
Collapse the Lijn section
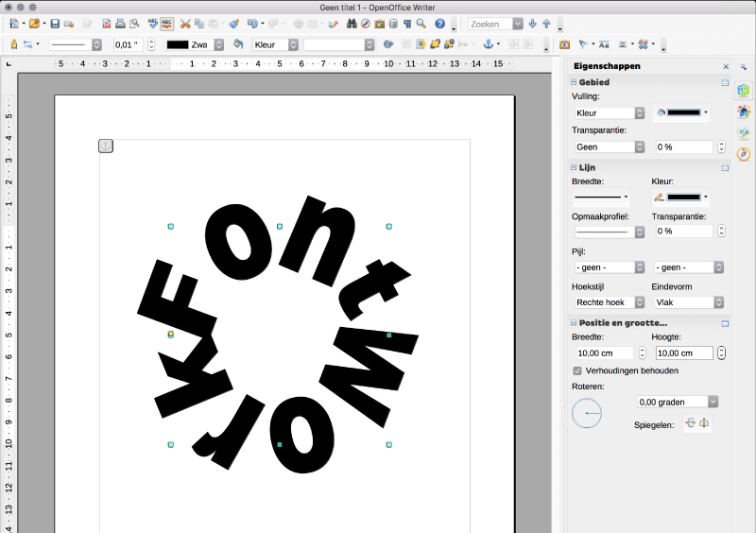tap(574, 167)
